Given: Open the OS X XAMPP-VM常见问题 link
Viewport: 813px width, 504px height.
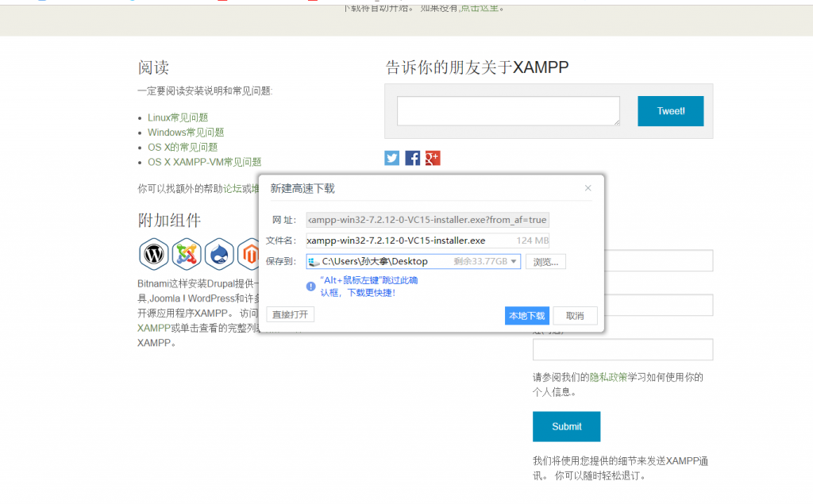Looking at the screenshot, I should [204, 162].
